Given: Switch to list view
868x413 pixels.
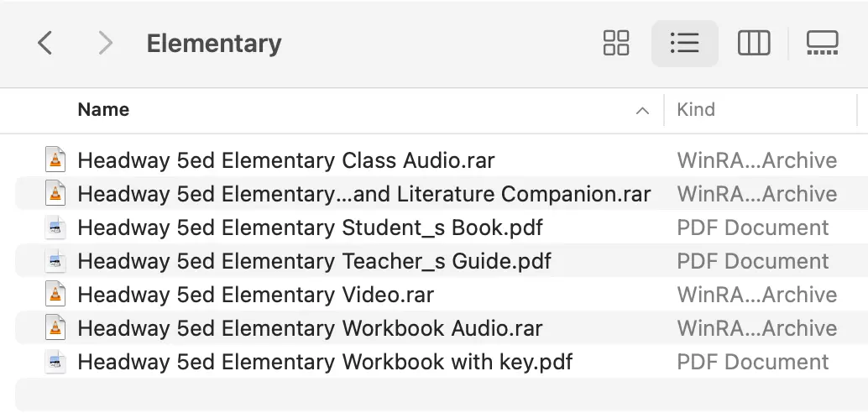Looking at the screenshot, I should 685,43.
